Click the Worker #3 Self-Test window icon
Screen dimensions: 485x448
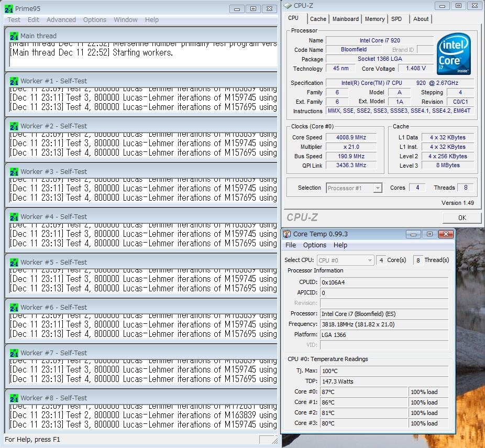tap(14, 172)
